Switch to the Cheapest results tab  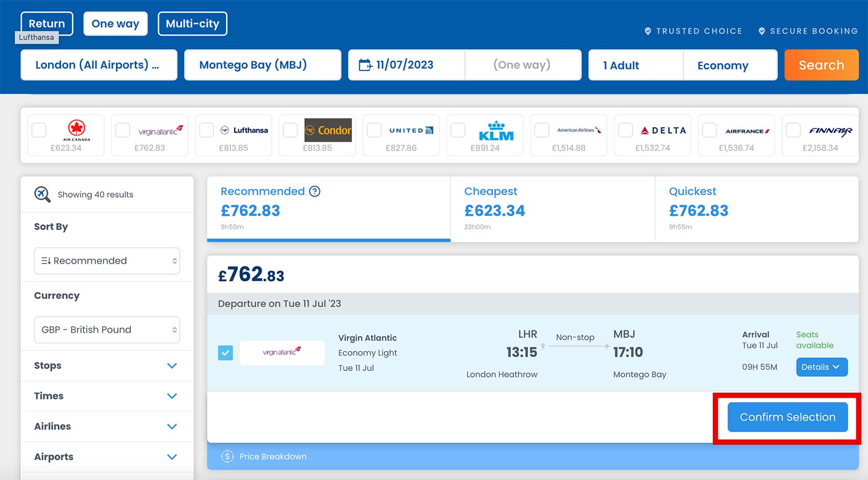pos(552,209)
